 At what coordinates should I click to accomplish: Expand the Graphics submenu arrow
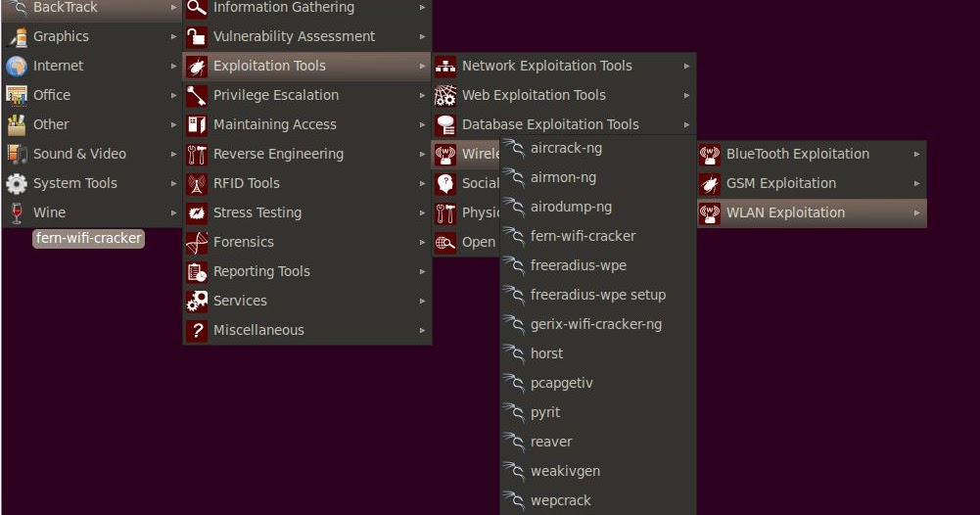point(173,37)
